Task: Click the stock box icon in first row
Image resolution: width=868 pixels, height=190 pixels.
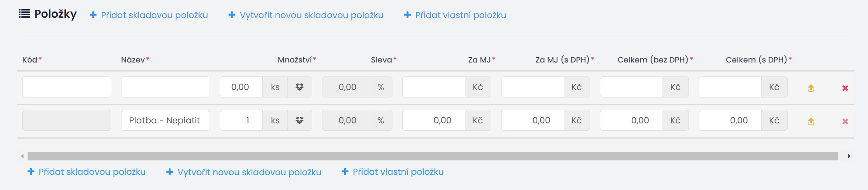Action: click(x=299, y=87)
